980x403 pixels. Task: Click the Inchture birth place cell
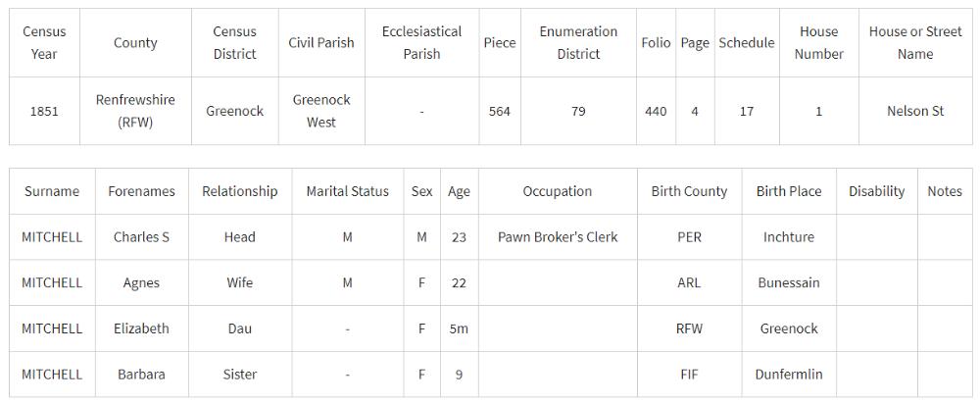[x=788, y=237]
